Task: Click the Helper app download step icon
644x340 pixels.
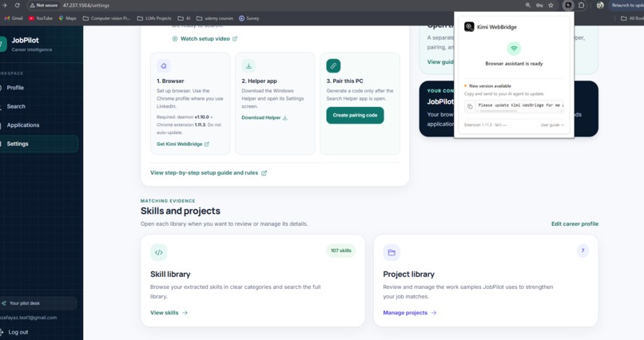Action: [x=248, y=65]
